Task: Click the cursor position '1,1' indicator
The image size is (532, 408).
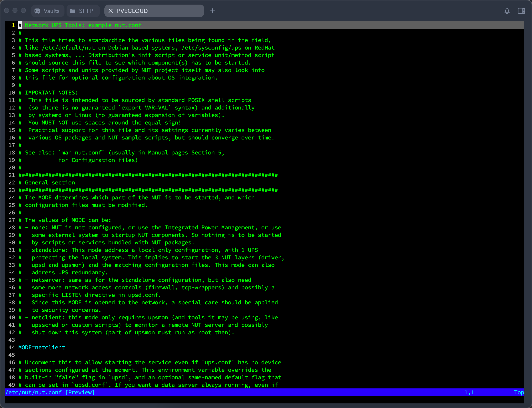Action: 469,392
